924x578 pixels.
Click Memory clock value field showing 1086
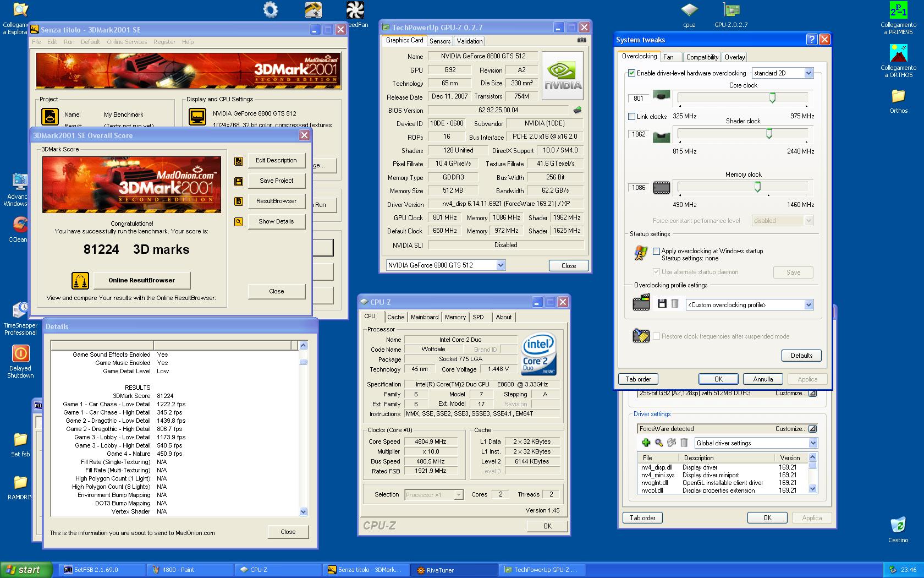[638, 188]
